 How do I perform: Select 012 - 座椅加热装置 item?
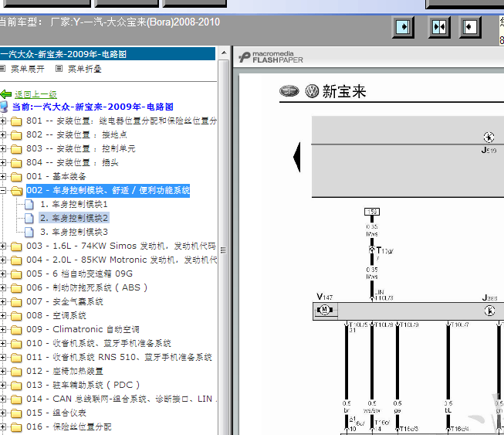pyautogui.click(x=65, y=371)
